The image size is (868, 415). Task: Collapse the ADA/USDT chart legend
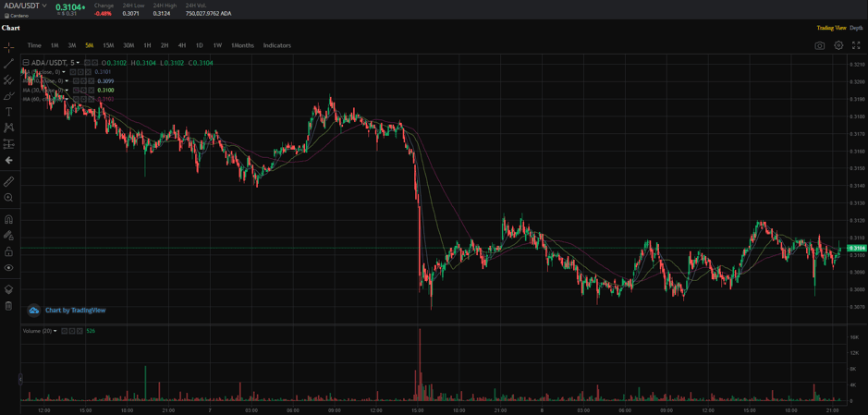[x=26, y=63]
